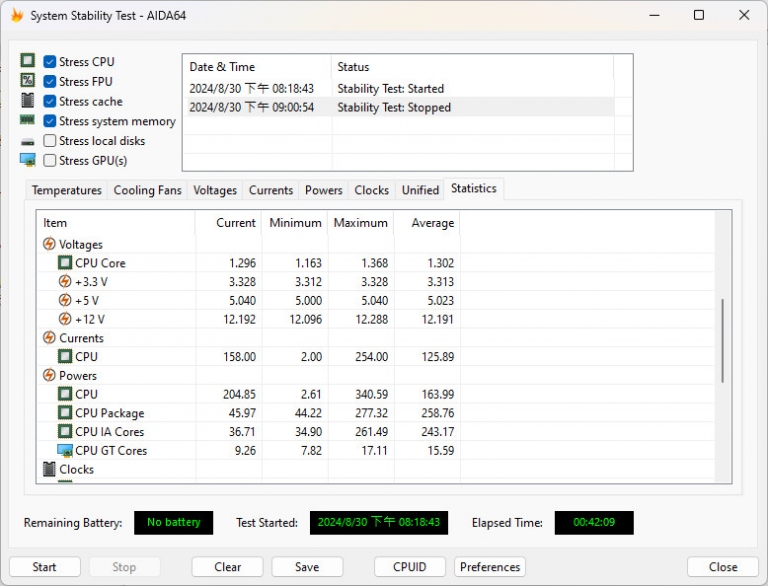Enable Stress local disks checkbox
This screenshot has height=586, width=768.
(49, 141)
